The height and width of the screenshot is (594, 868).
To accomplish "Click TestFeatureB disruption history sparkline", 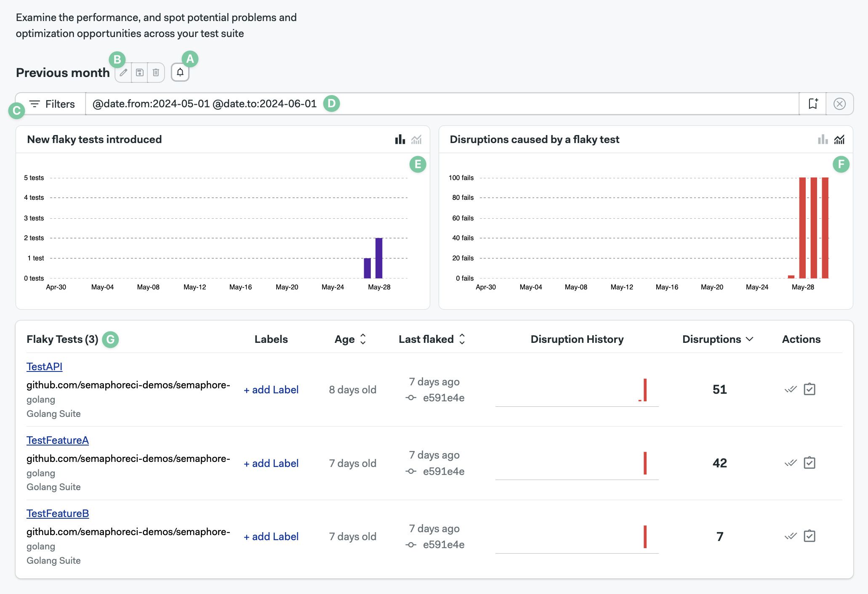I will 577,538.
